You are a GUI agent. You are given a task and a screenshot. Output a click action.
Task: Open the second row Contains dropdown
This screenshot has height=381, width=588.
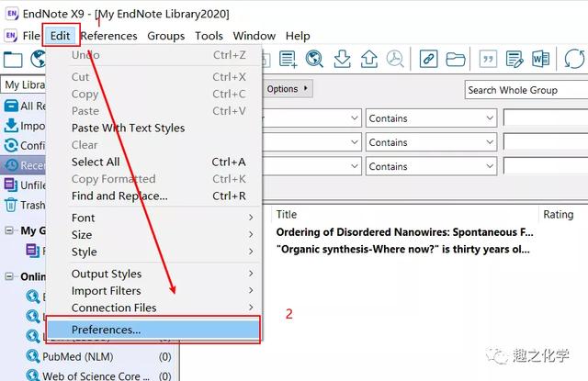click(x=431, y=142)
